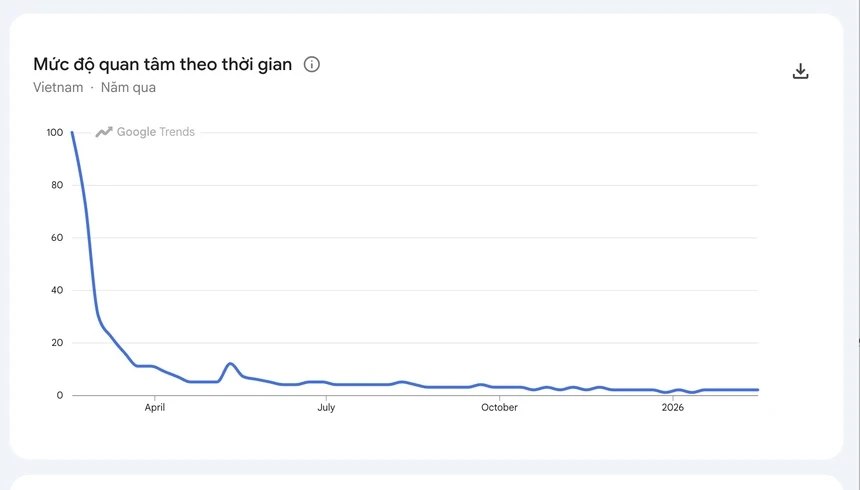Click the 40 value on the y-axis

pos(56,290)
